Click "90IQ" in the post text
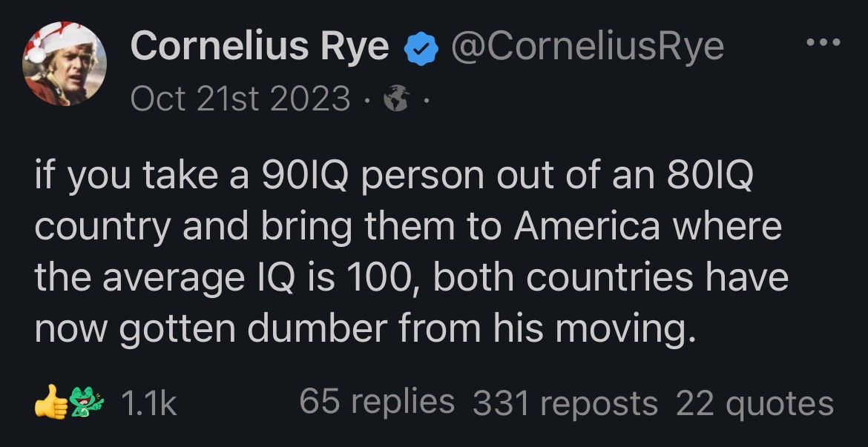 295,178
